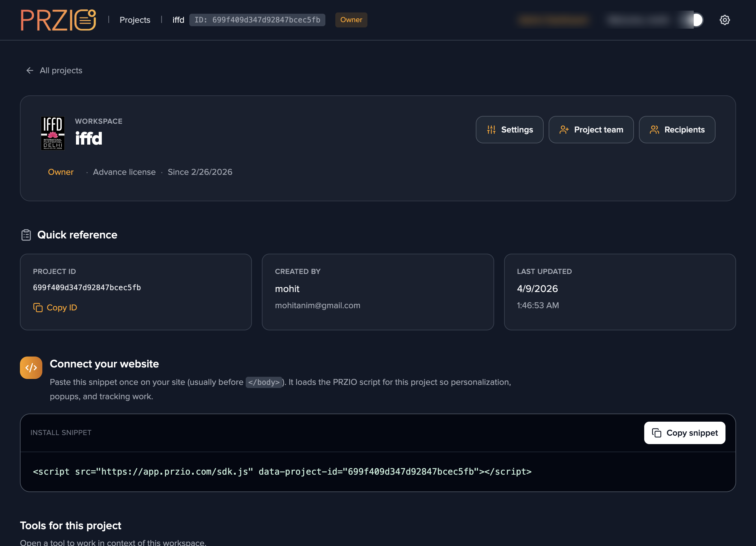Click the Advance license text
The image size is (756, 546).
[124, 172]
